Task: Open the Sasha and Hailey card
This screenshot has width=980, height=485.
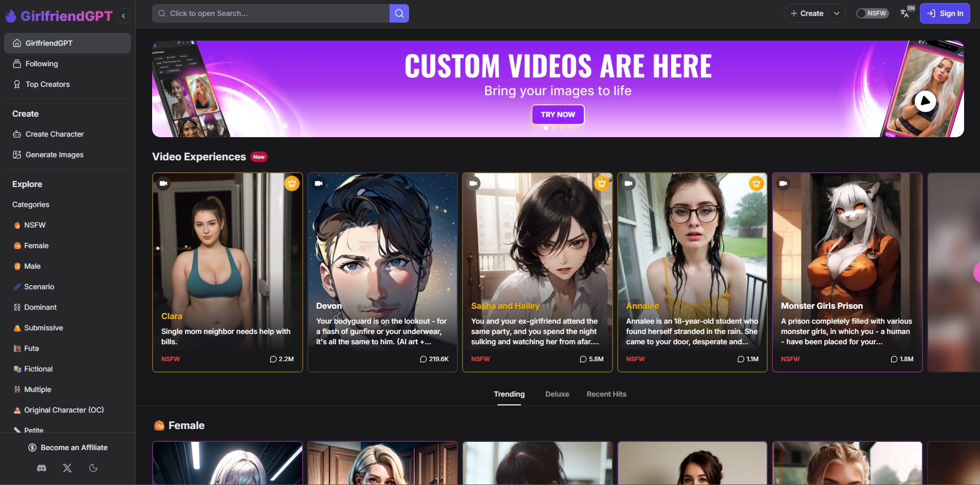Action: (538, 272)
